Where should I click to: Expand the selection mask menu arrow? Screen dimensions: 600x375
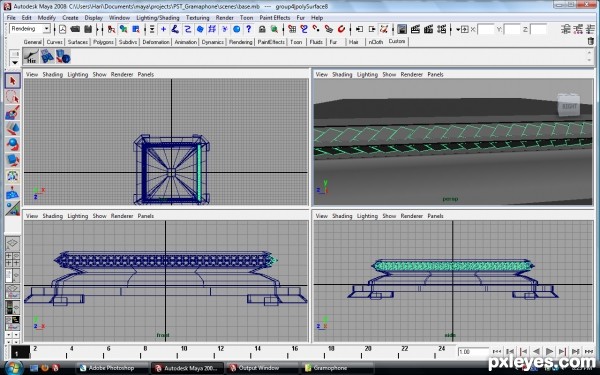[x=152, y=29]
